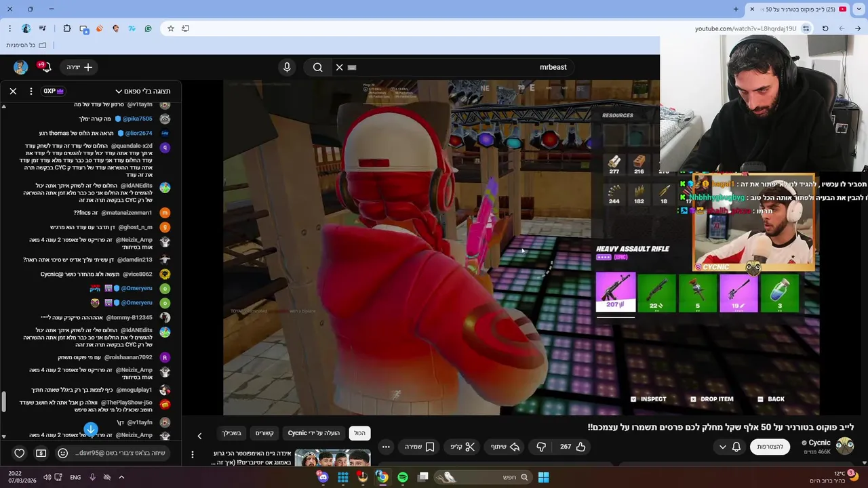
Task: Open the media controls icon in the toolbar
Action: [43, 28]
